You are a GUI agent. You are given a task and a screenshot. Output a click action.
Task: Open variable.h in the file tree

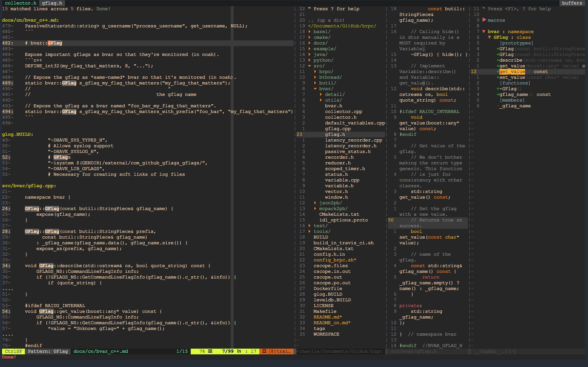tap(339, 186)
